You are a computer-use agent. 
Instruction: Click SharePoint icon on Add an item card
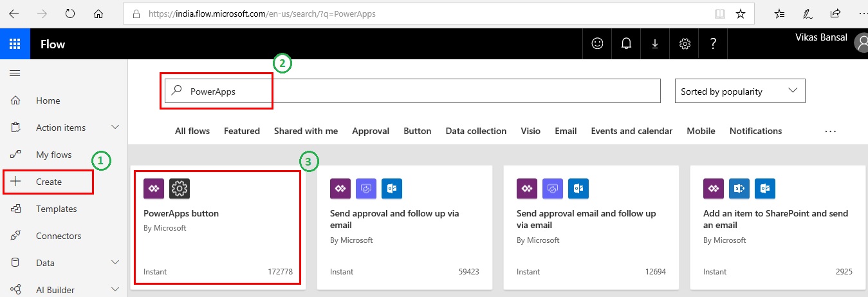point(739,188)
